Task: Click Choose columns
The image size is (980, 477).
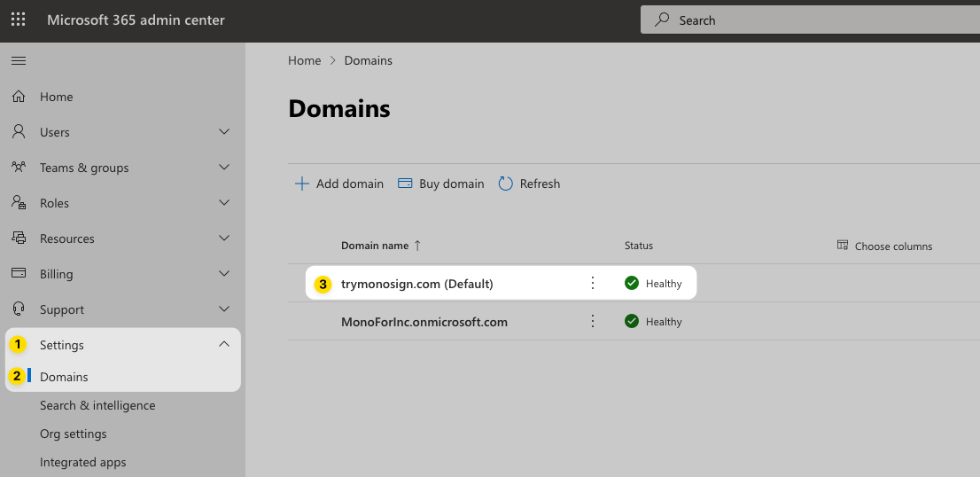Action: coord(885,246)
